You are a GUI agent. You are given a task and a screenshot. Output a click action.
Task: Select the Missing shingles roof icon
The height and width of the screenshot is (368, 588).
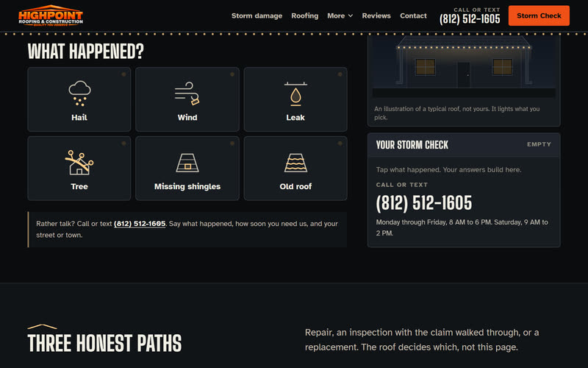point(187,163)
